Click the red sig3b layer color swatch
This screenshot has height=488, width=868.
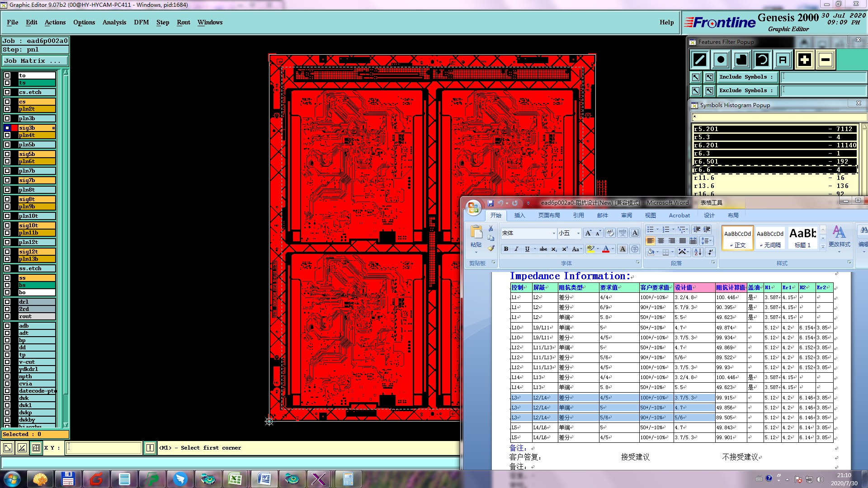point(14,128)
